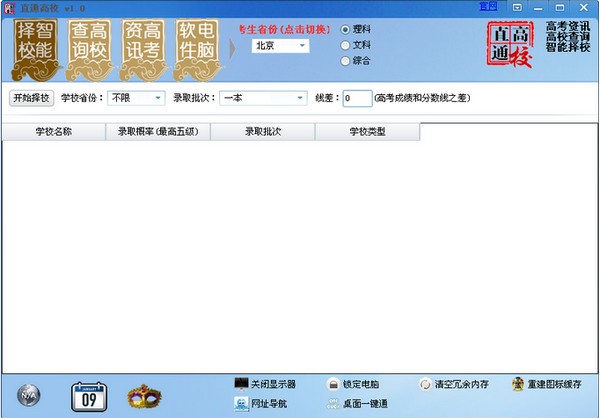Expand the 录取批次 dropdown showing 一本
This screenshot has width=600, height=418.
pyautogui.click(x=263, y=98)
